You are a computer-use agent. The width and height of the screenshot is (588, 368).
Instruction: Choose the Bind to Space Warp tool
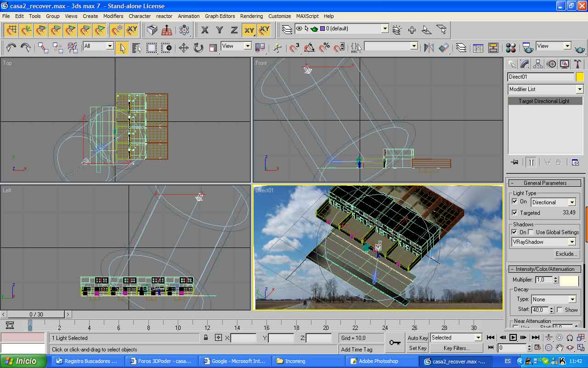coord(73,47)
